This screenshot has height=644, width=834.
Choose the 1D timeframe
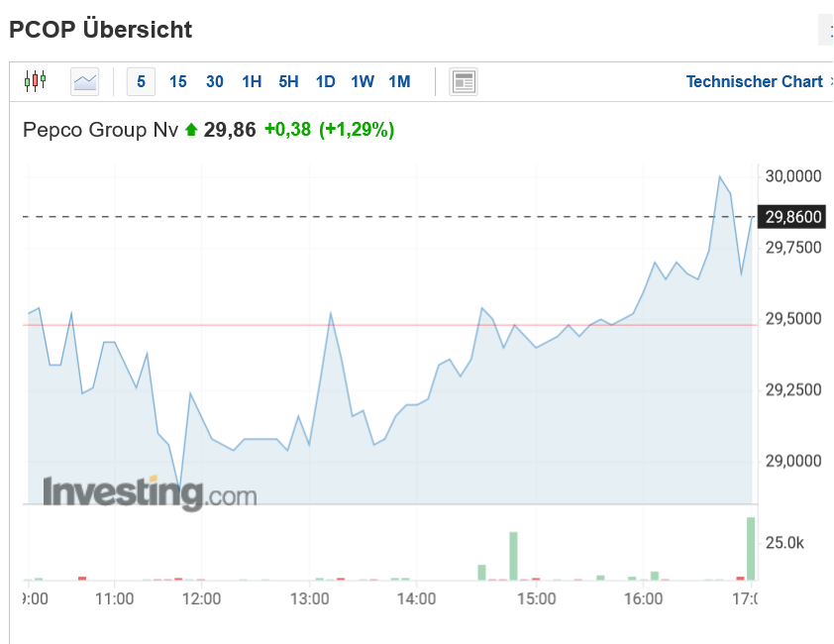[x=325, y=81]
